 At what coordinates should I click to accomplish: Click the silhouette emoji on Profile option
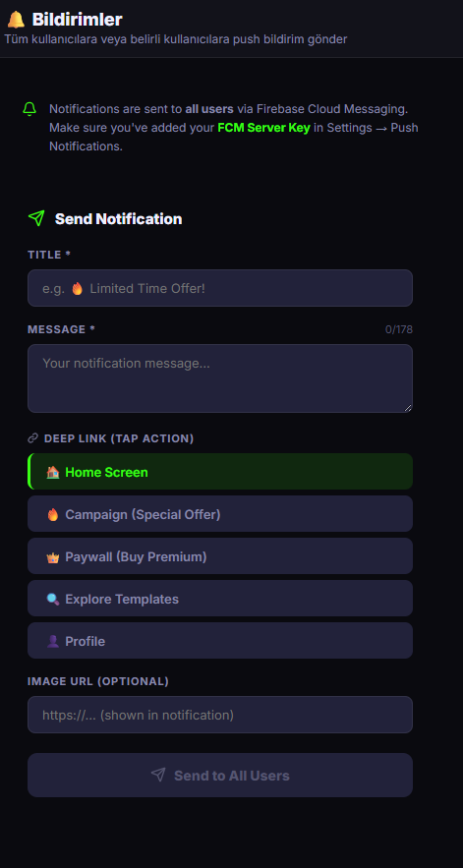(53, 641)
